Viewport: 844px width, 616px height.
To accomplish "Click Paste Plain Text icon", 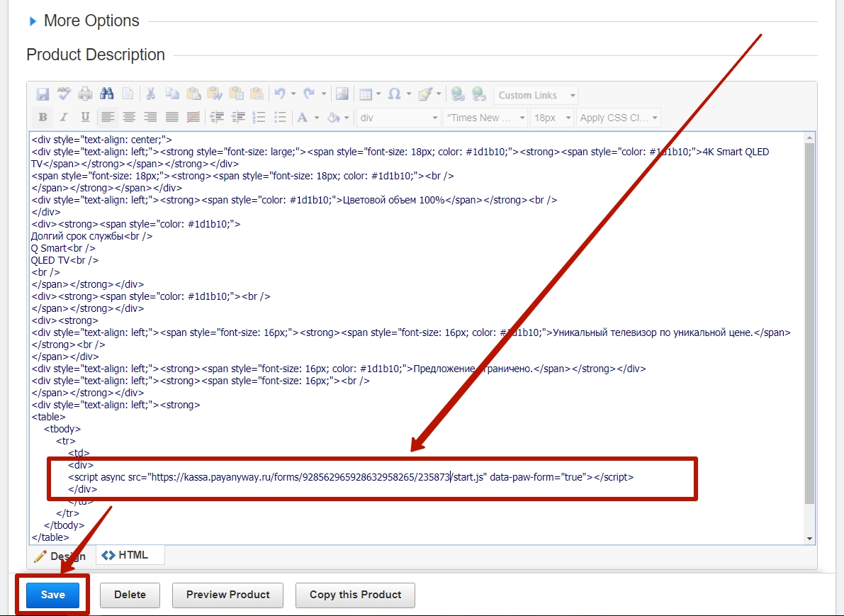I will click(x=236, y=94).
